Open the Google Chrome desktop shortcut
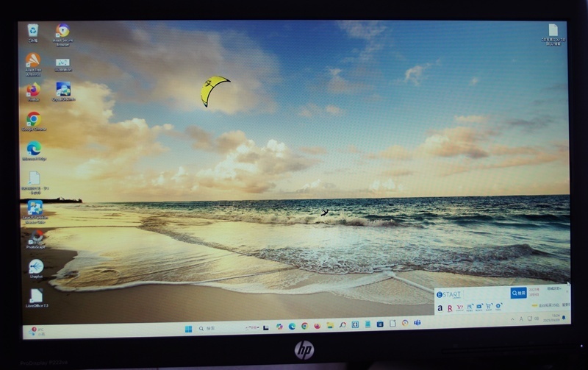Screen dimensions: 588x370 pyautogui.click(x=34, y=118)
